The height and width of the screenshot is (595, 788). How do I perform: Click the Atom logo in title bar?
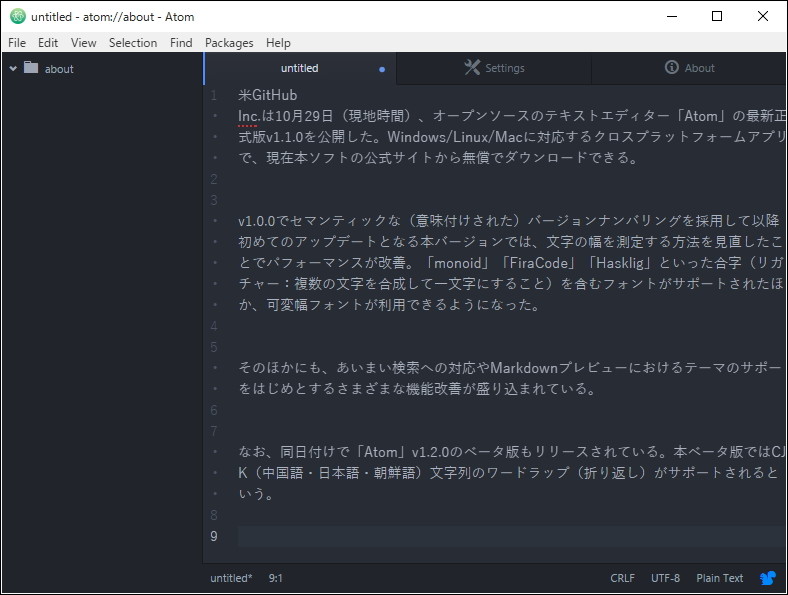pos(18,16)
